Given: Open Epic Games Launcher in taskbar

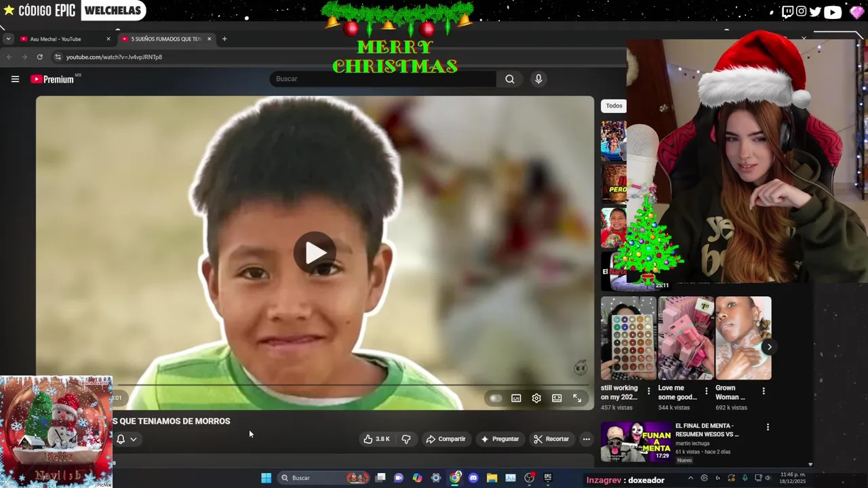Looking at the screenshot, I should (548, 478).
